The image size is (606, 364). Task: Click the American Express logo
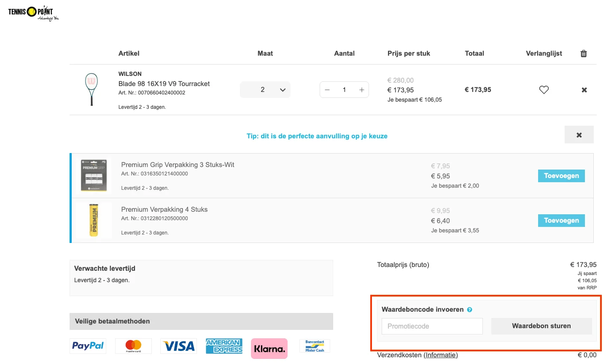[224, 346]
